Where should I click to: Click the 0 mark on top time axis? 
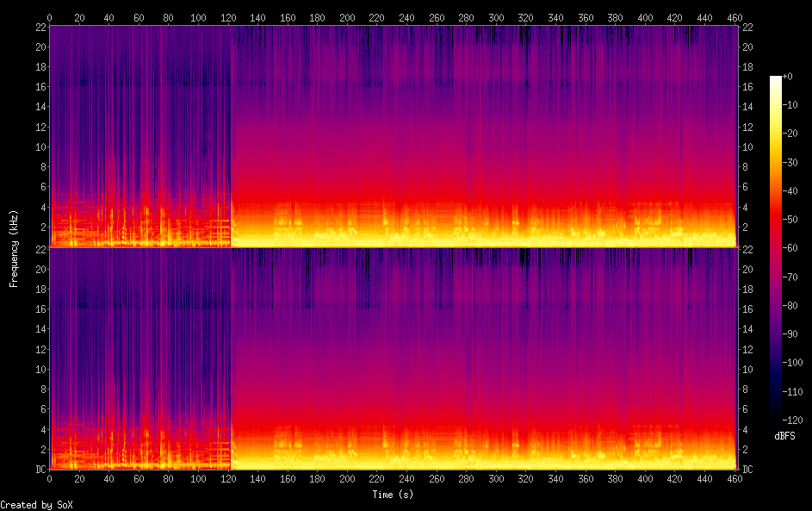[x=49, y=16]
